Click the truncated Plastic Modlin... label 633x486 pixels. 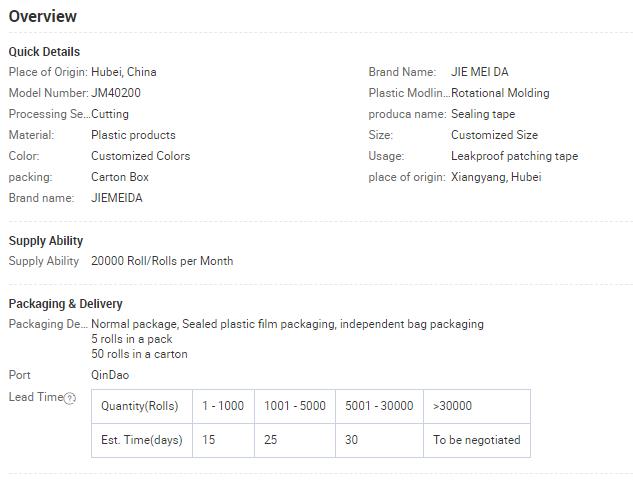tap(409, 93)
